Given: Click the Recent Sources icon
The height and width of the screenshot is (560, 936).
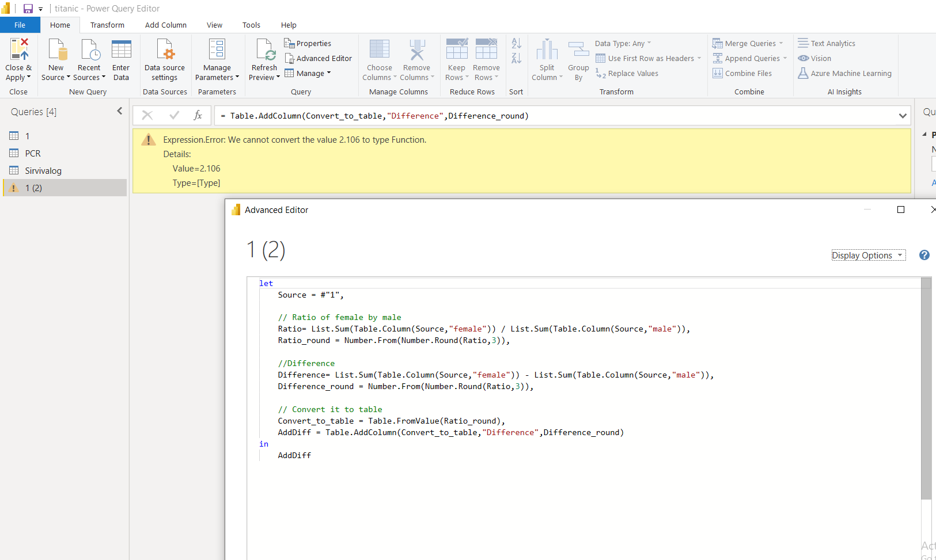Looking at the screenshot, I should (90, 49).
